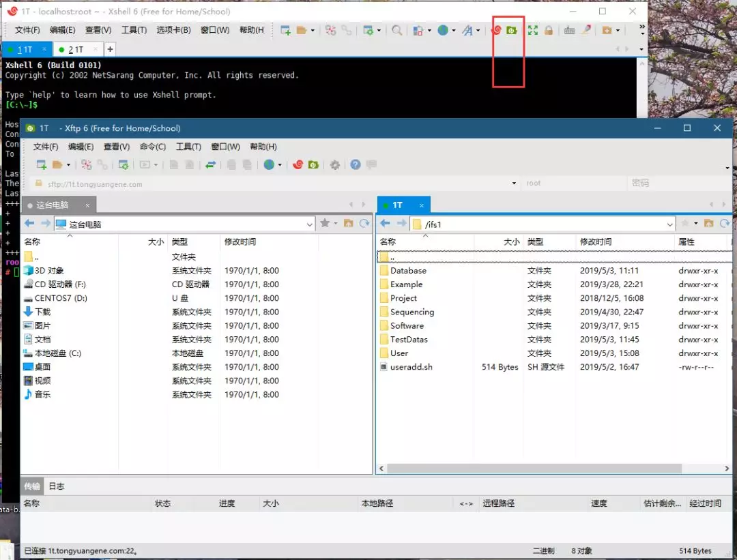Image resolution: width=737 pixels, height=560 pixels.
Task: Toggle the session lock icon in Xshell toolbar
Action: pyautogui.click(x=549, y=29)
